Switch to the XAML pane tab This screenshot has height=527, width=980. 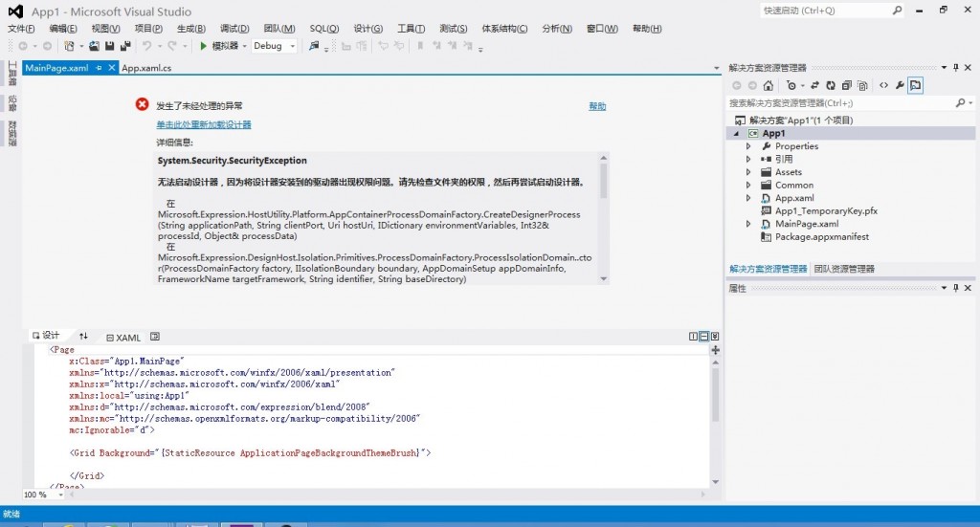click(x=123, y=338)
